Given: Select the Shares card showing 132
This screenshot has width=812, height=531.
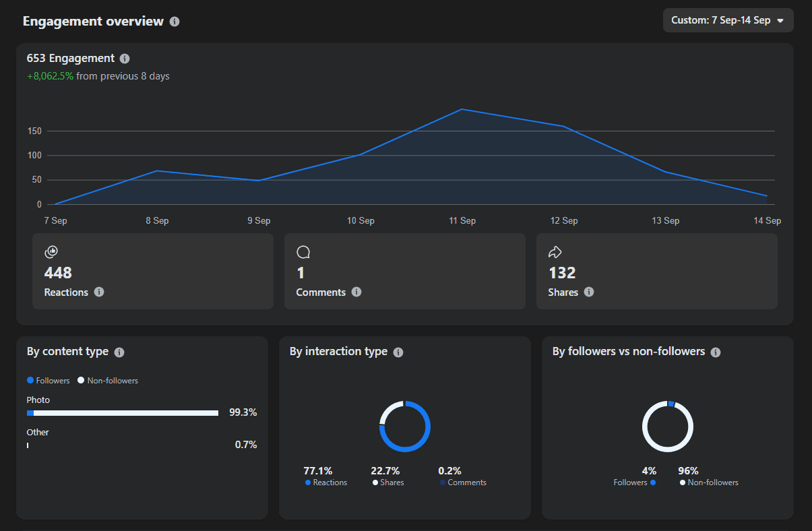Looking at the screenshot, I should (657, 272).
